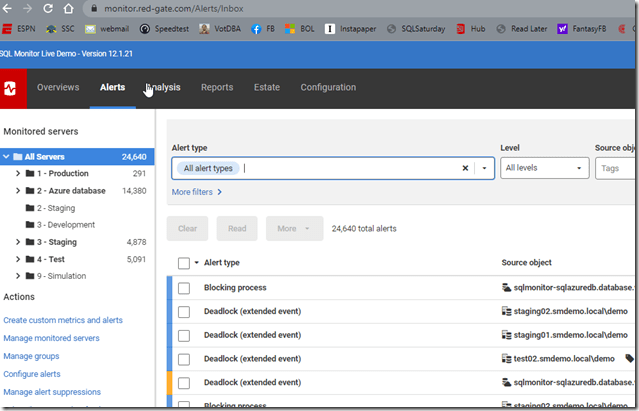Click the All Servers folder icon
The width and height of the screenshot is (639, 411).
18,157
